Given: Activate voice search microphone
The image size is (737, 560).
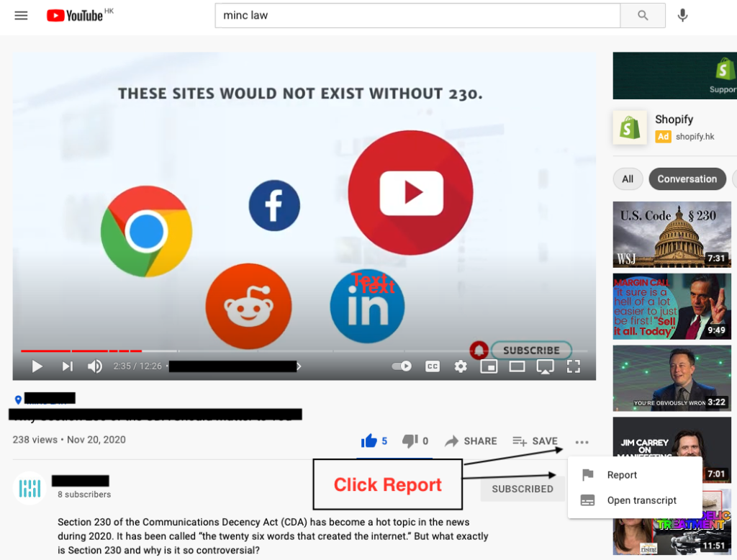Looking at the screenshot, I should coord(682,16).
